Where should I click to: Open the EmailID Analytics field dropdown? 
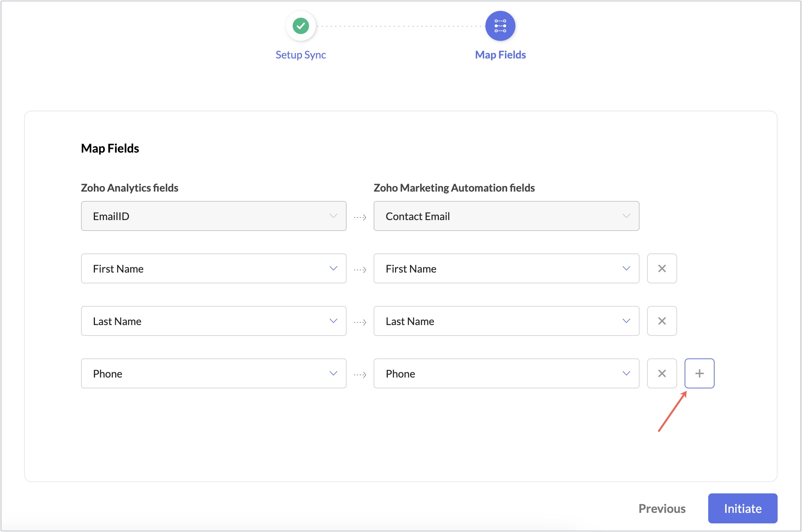pos(213,216)
